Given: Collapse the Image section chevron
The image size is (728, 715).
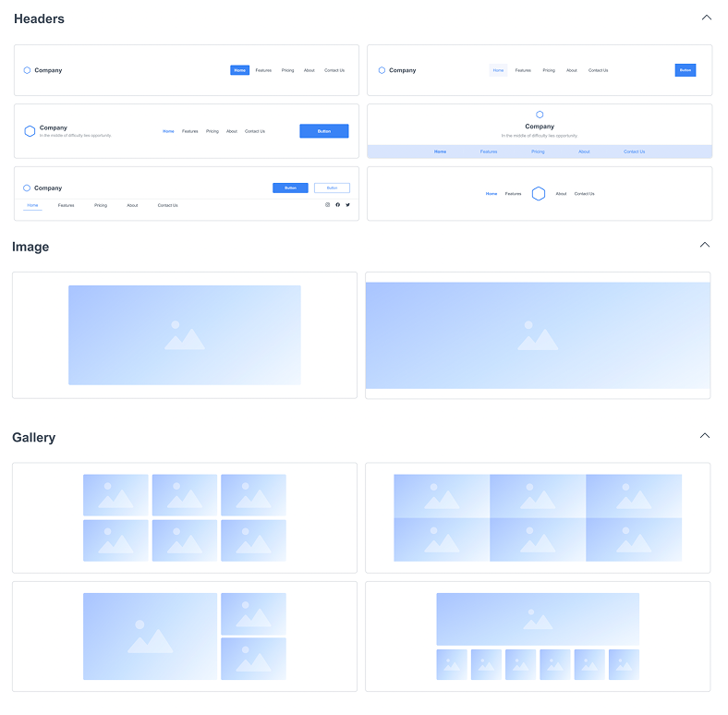Looking at the screenshot, I should coord(705,246).
